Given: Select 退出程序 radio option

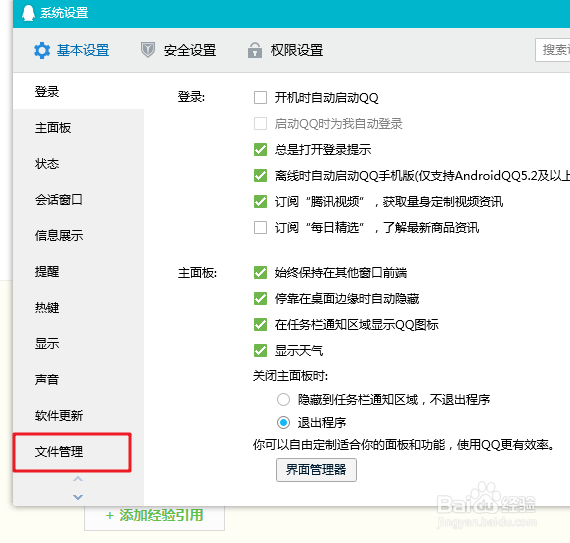Looking at the screenshot, I should (283, 422).
